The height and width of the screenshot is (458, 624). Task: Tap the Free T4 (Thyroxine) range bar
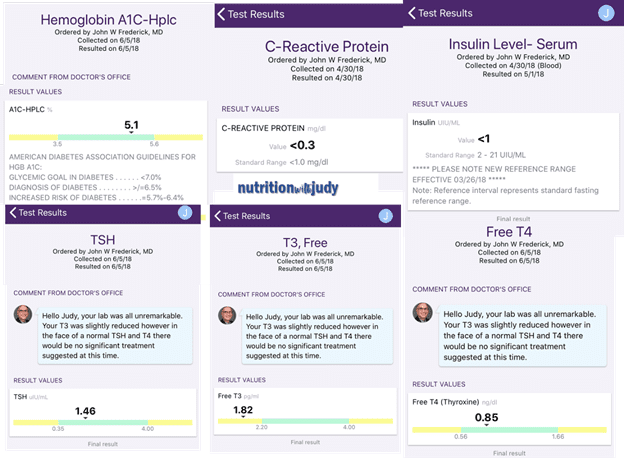(x=513, y=427)
